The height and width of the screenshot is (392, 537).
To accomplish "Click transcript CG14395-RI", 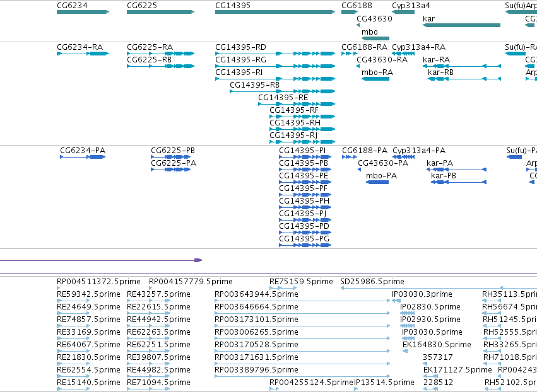I will [x=239, y=72].
